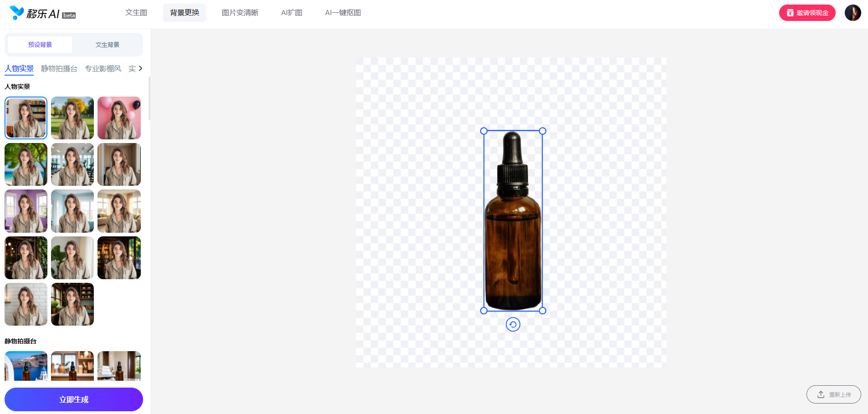
Task: Select the top-left resize handle of bottle
Action: pos(484,131)
